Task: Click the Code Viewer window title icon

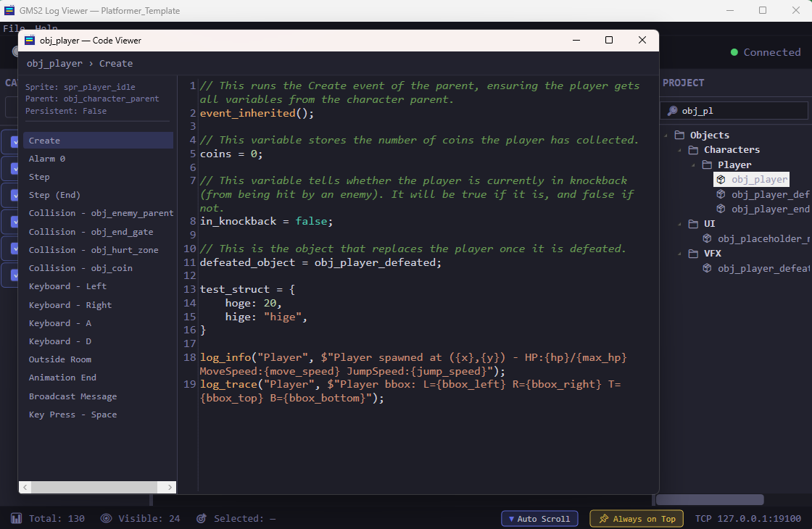Action: pyautogui.click(x=30, y=41)
